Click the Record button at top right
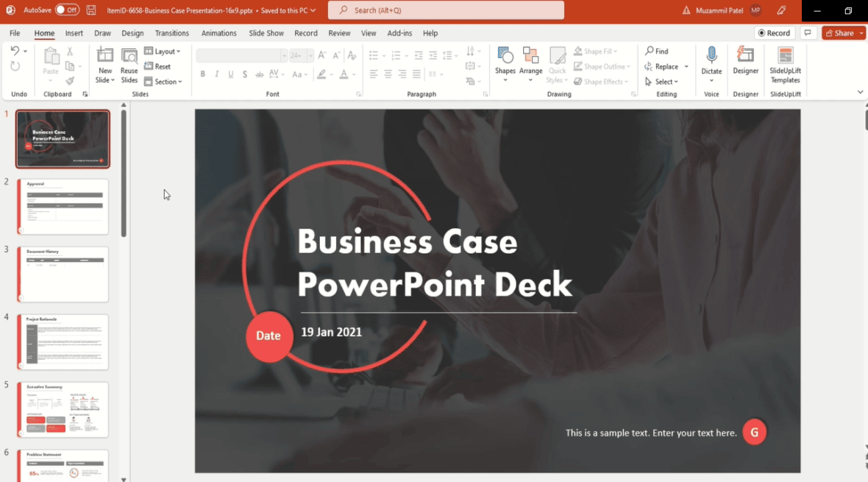This screenshot has width=868, height=482. point(775,33)
